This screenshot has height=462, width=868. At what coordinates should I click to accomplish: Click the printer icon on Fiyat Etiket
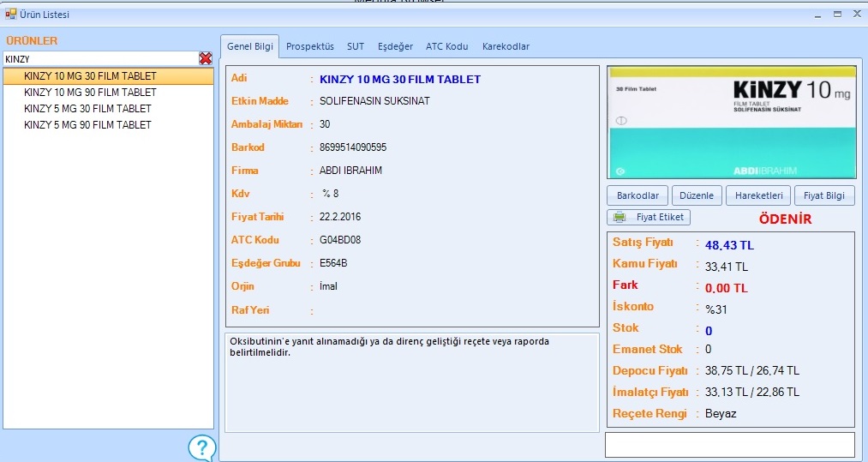pos(620,218)
